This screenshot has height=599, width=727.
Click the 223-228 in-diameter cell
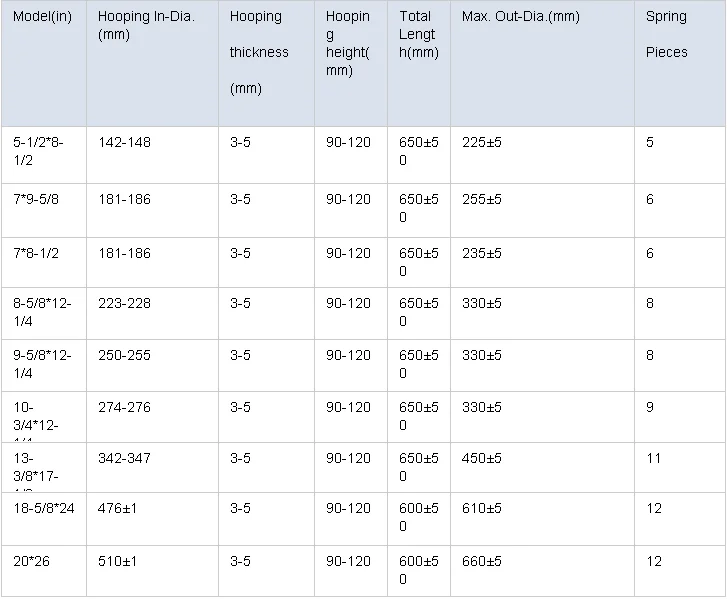tap(124, 303)
